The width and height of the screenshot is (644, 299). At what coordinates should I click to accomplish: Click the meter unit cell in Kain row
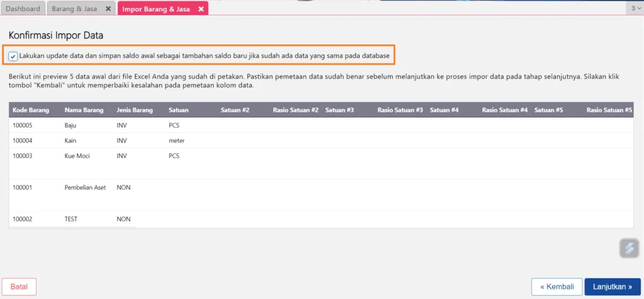[x=177, y=140]
